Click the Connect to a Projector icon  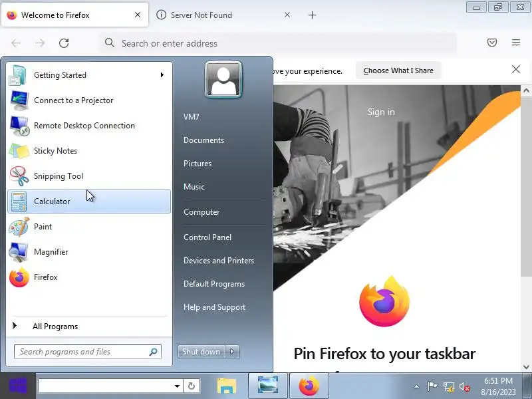pyautogui.click(x=19, y=100)
